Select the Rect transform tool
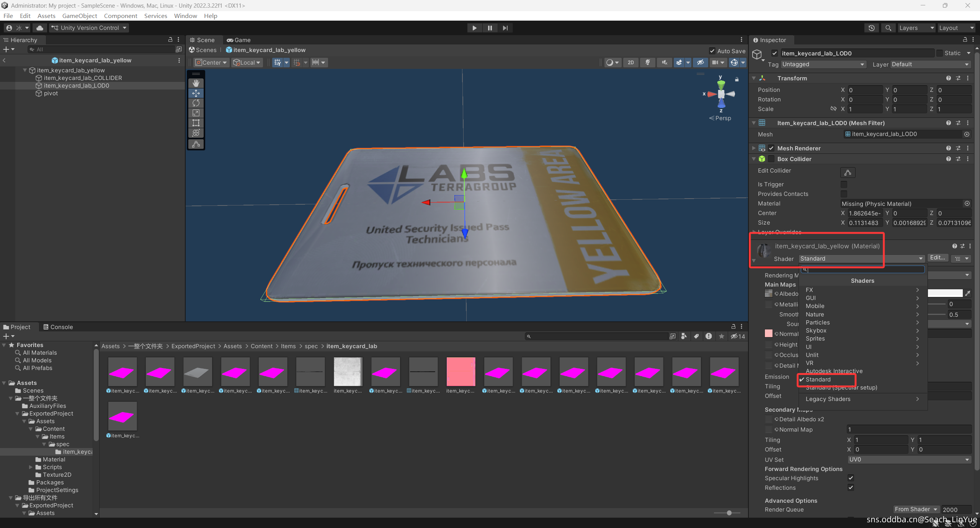The image size is (980, 528). coord(196,123)
